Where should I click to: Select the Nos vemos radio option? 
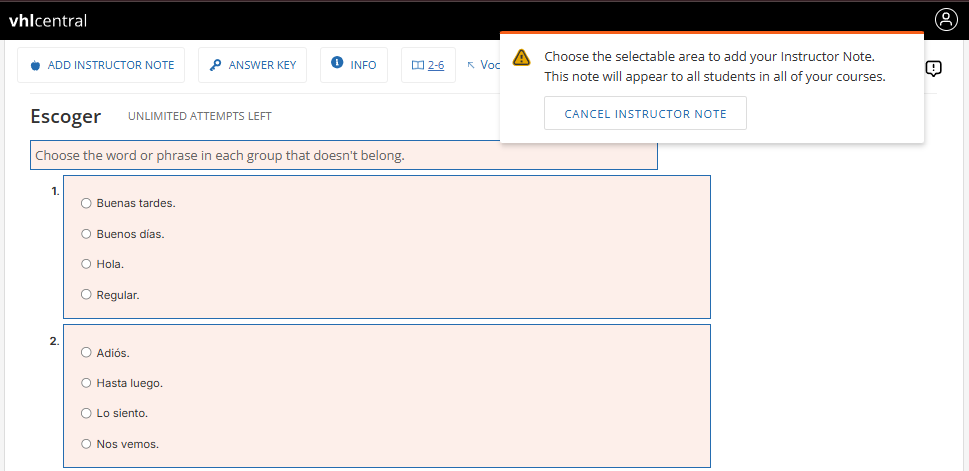pos(86,443)
